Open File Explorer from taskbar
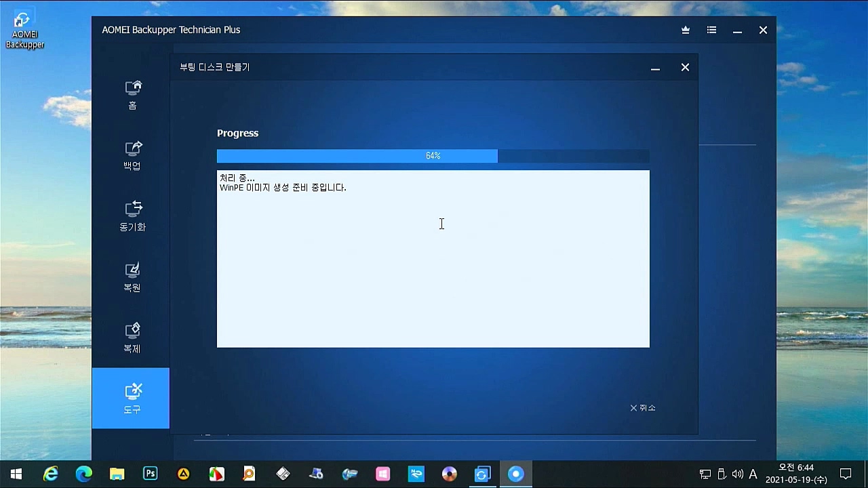This screenshot has height=488, width=868. coord(117,474)
